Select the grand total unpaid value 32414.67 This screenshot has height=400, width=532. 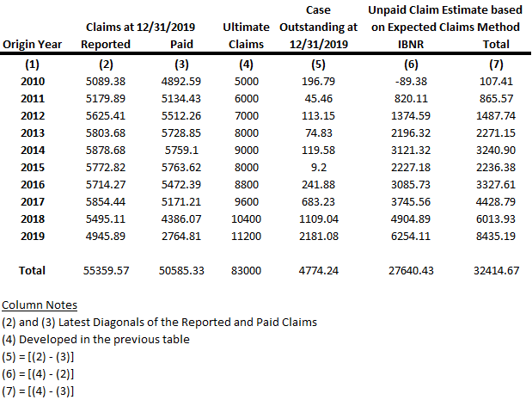point(496,270)
